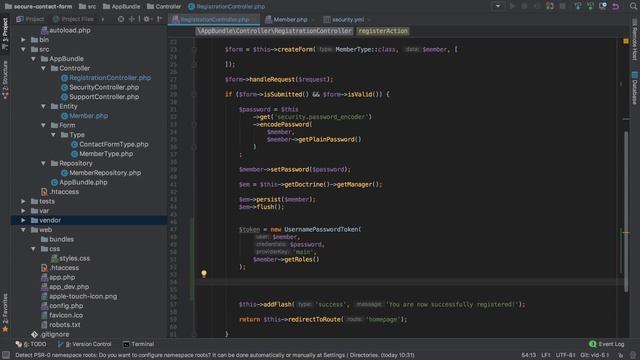Click the AppBundle breadcrumb in navigation bar
This screenshot has height=360, width=640.
[121, 7]
